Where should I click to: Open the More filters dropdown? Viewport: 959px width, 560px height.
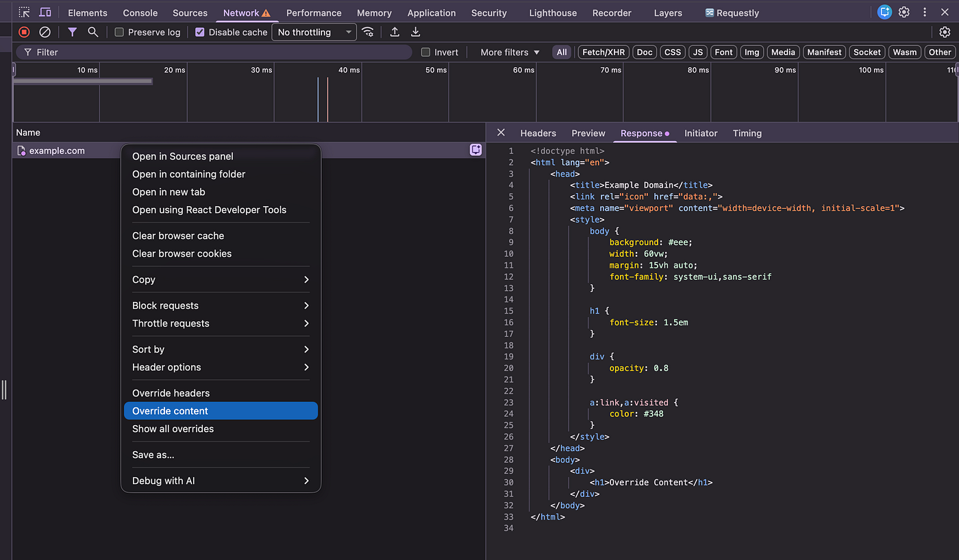[x=510, y=52]
